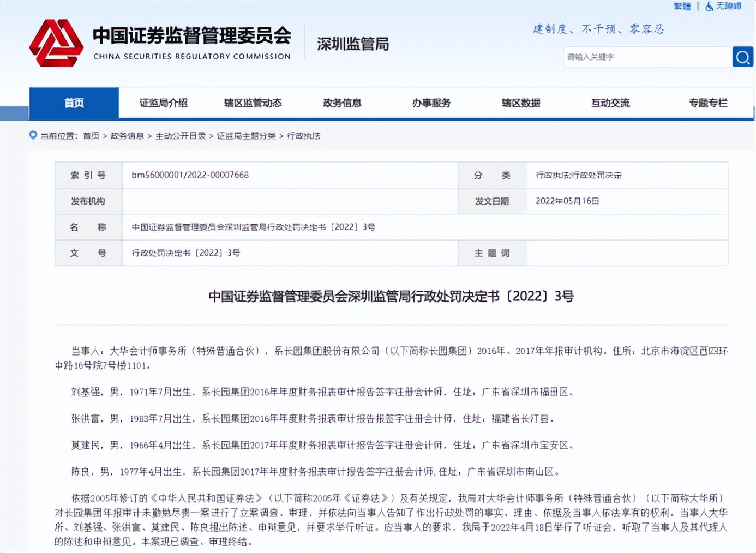
Task: Click the red CSRC logo emblem
Action: pyautogui.click(x=56, y=43)
